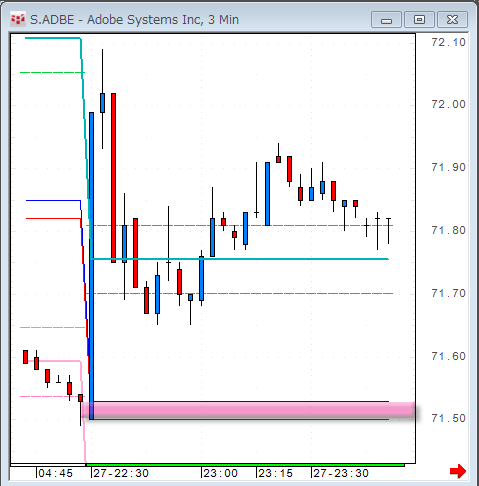Click the long red candle falling from 72.00
The image size is (479, 486).
tap(113, 178)
